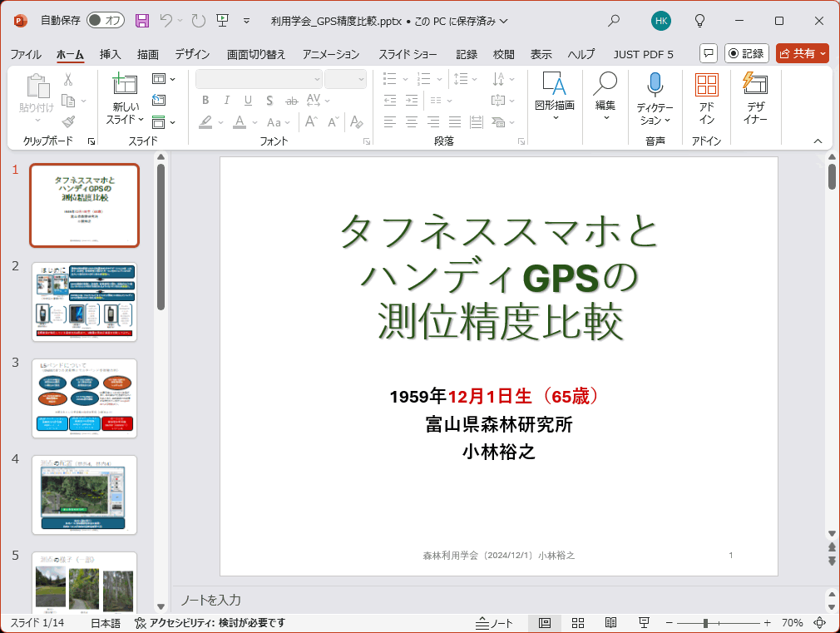
Task: Click the Record button
Action: tap(746, 53)
